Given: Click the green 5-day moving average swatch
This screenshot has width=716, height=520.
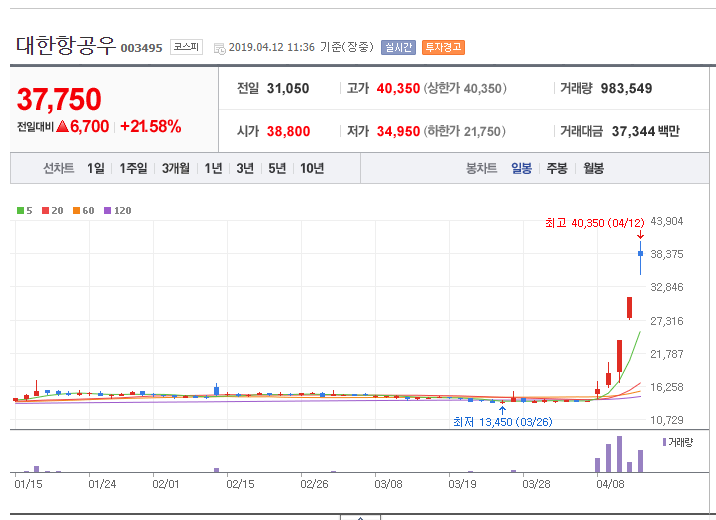Looking at the screenshot, I should (20, 210).
